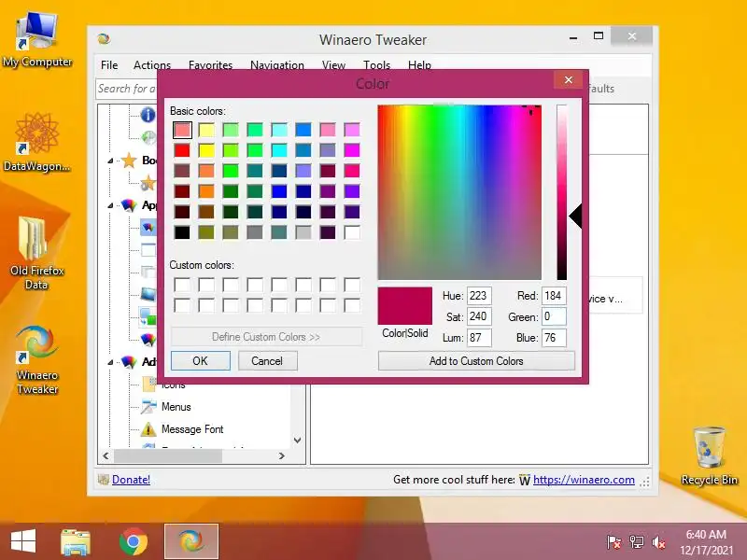This screenshot has width=747, height=560.
Task: Open the DataWagon desktop shortcut
Action: point(37,142)
